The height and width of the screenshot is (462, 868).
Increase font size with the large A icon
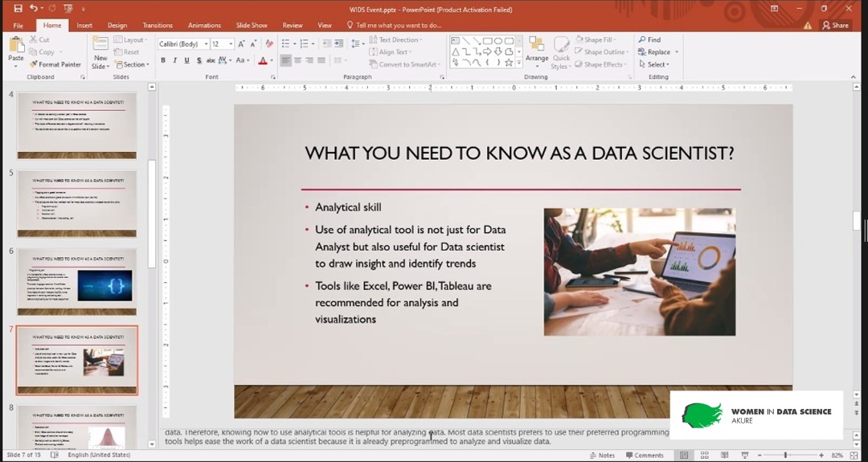point(242,43)
